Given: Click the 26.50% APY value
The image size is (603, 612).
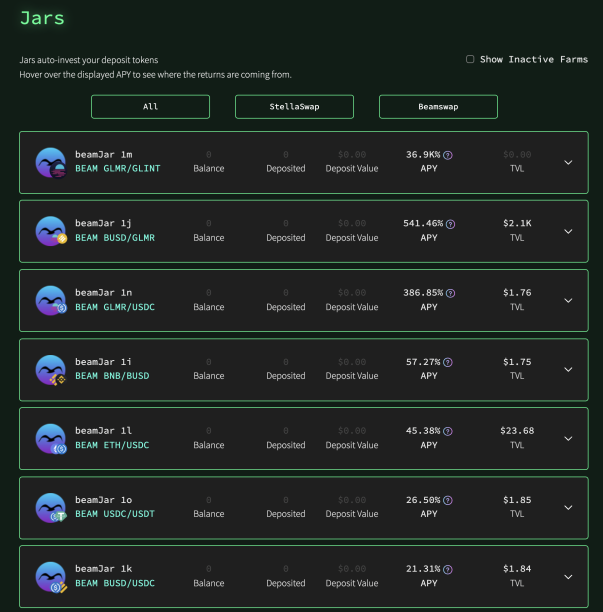Looking at the screenshot, I should point(423,500).
